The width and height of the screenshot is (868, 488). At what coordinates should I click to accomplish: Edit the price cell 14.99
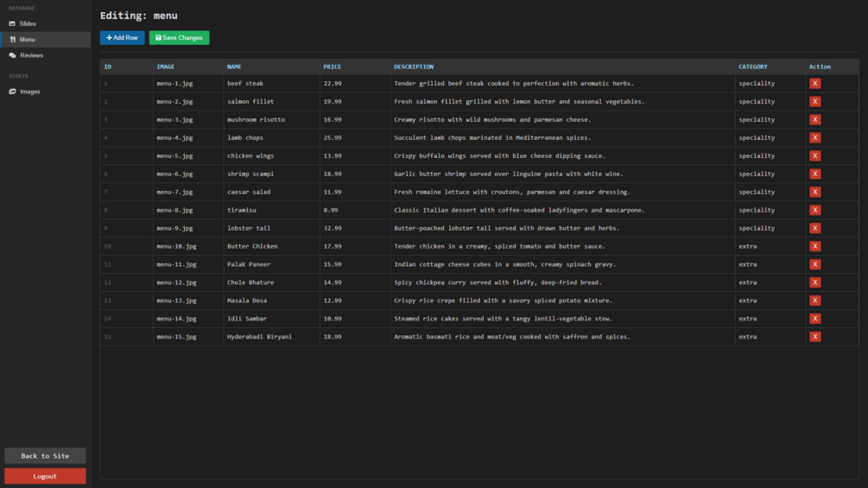[355, 282]
